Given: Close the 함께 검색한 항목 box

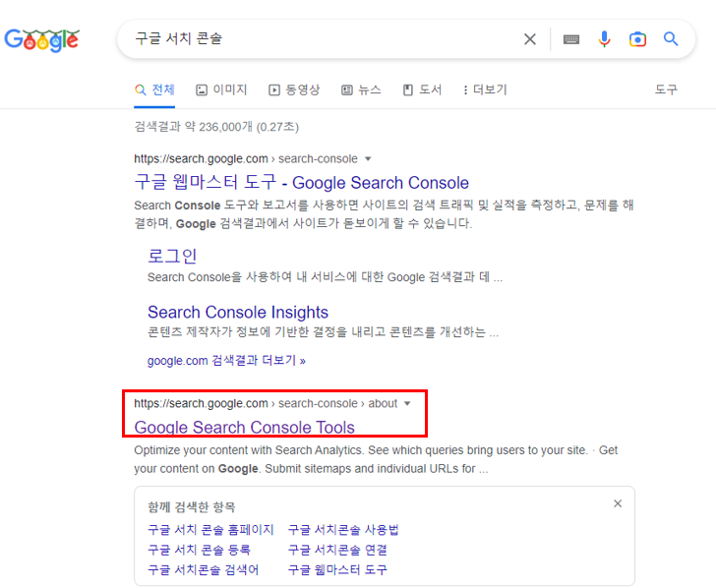Looking at the screenshot, I should [618, 503].
